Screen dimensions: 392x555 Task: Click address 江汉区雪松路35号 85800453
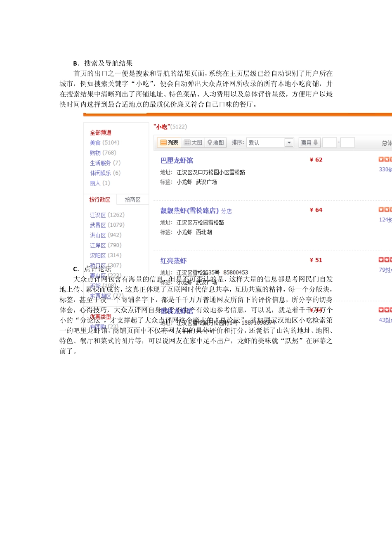coord(212,273)
